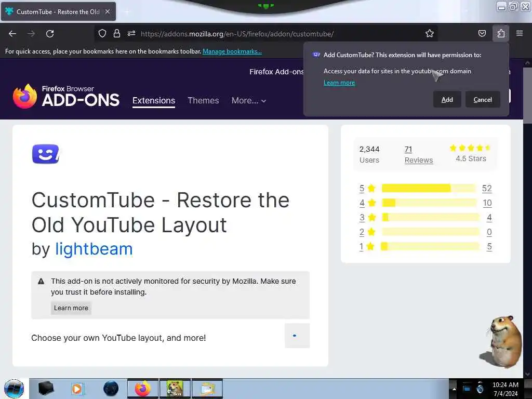This screenshot has width=532, height=399.
Task: Open the 3-star reviews row link
Action: tap(367, 218)
